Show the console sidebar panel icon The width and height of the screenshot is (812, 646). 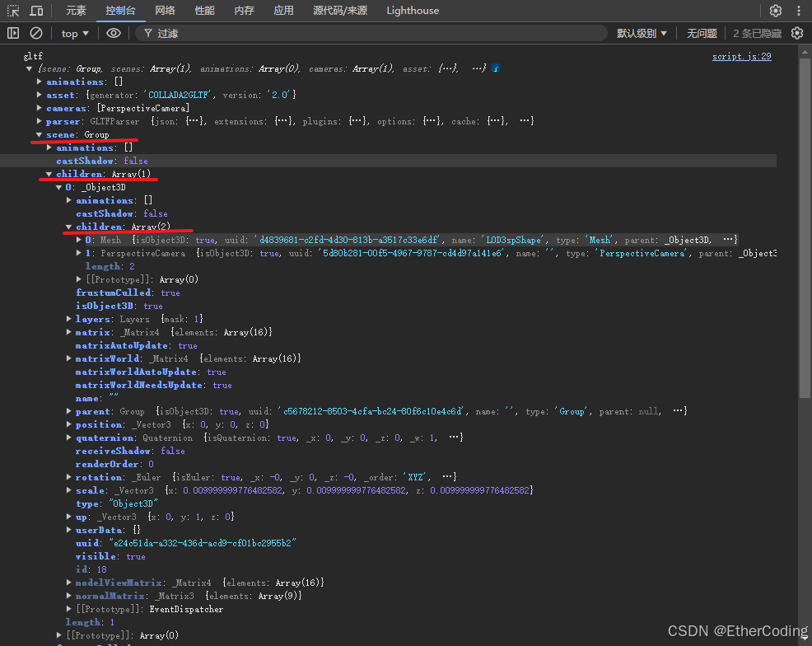[13, 33]
